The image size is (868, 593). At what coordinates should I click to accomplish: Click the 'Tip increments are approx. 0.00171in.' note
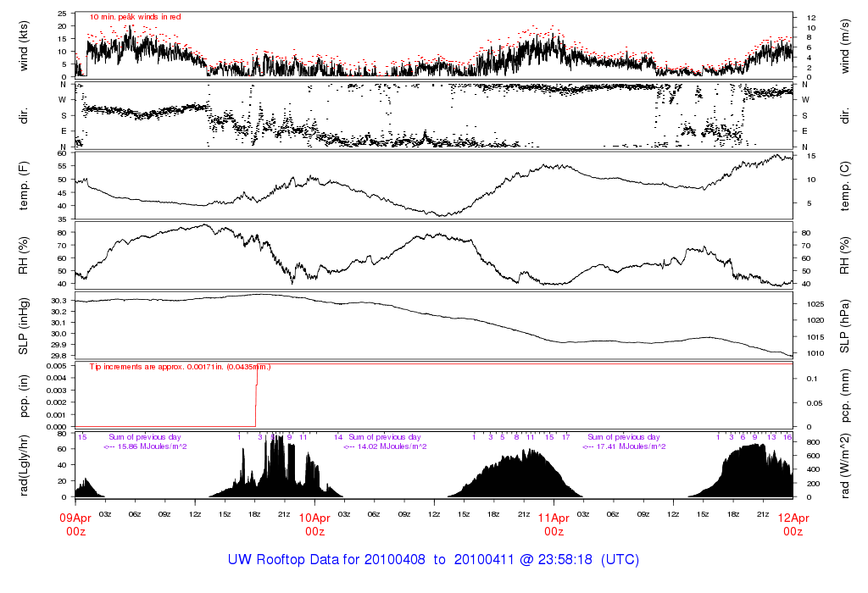157,367
